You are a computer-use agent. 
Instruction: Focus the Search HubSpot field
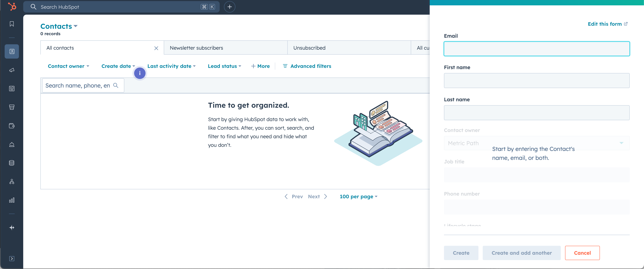click(121, 7)
